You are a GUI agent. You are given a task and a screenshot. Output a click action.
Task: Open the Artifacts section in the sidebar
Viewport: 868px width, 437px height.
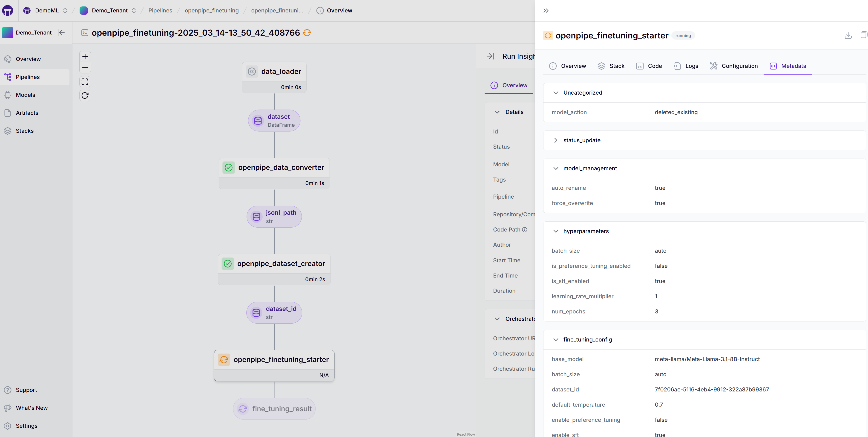click(x=27, y=113)
